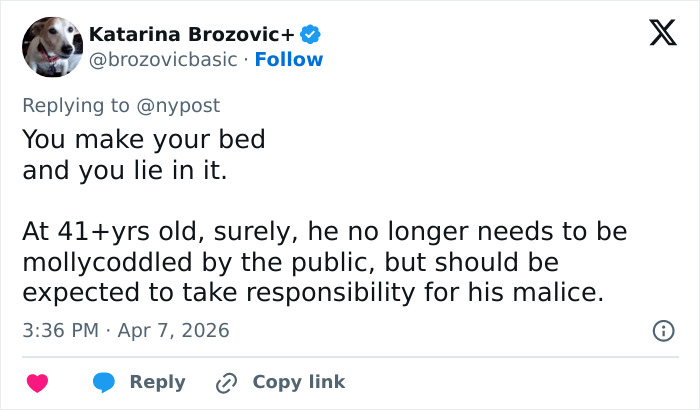Visit the @brozovicbasic handle
Image resolution: width=700 pixels, height=410 pixels.
(x=164, y=59)
